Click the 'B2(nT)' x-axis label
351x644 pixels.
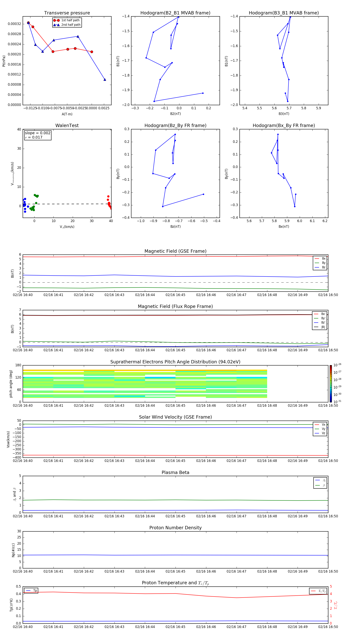(x=175, y=114)
